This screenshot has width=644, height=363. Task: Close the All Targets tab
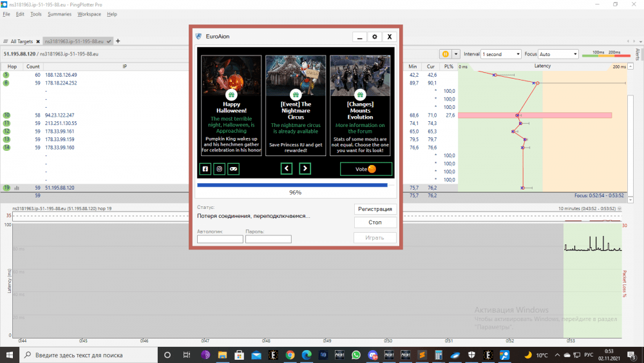(38, 41)
